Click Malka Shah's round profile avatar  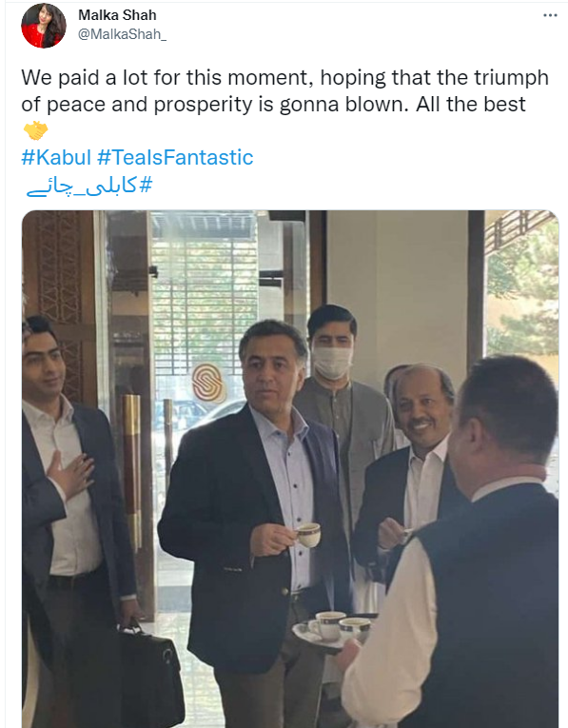point(44,26)
